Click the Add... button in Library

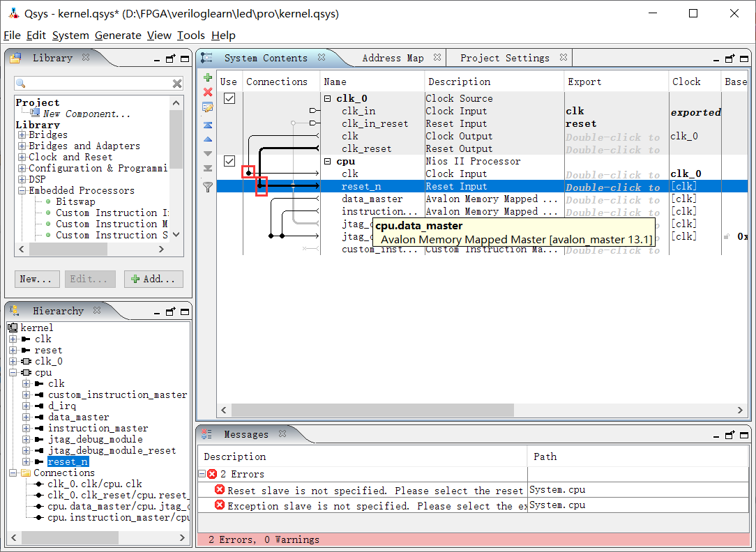click(154, 279)
